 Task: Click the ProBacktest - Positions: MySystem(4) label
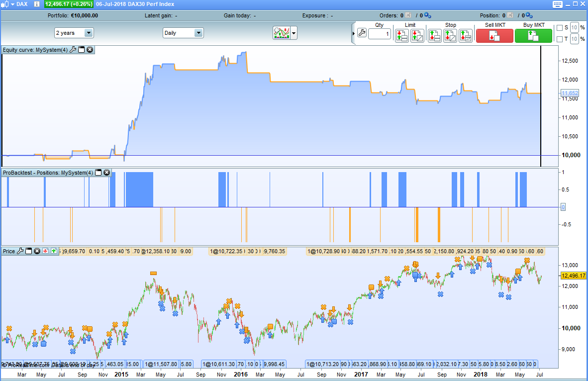coord(48,173)
